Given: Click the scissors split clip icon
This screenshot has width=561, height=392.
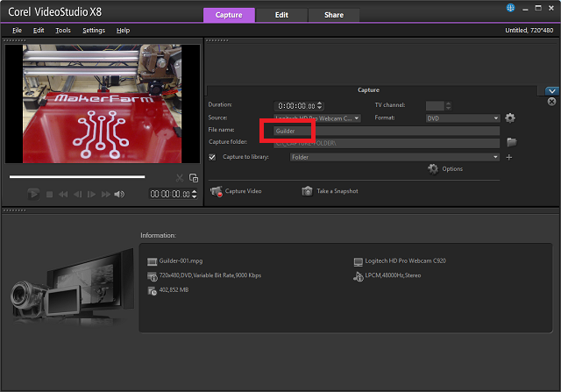Looking at the screenshot, I should [180, 177].
